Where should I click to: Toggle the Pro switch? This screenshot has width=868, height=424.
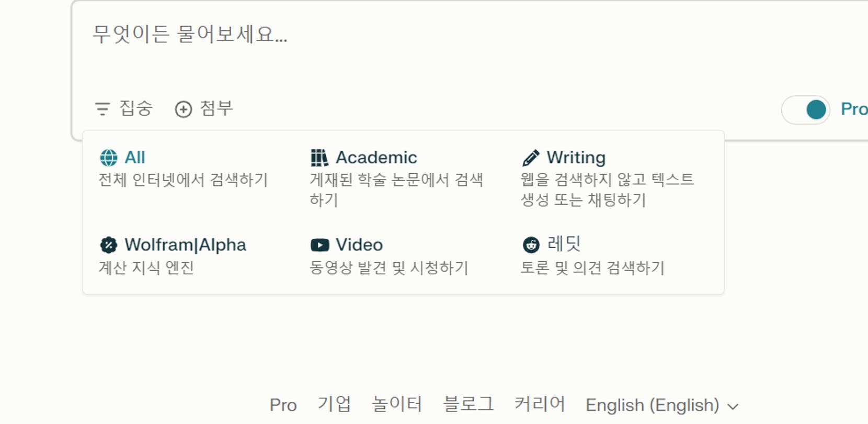[x=805, y=110]
